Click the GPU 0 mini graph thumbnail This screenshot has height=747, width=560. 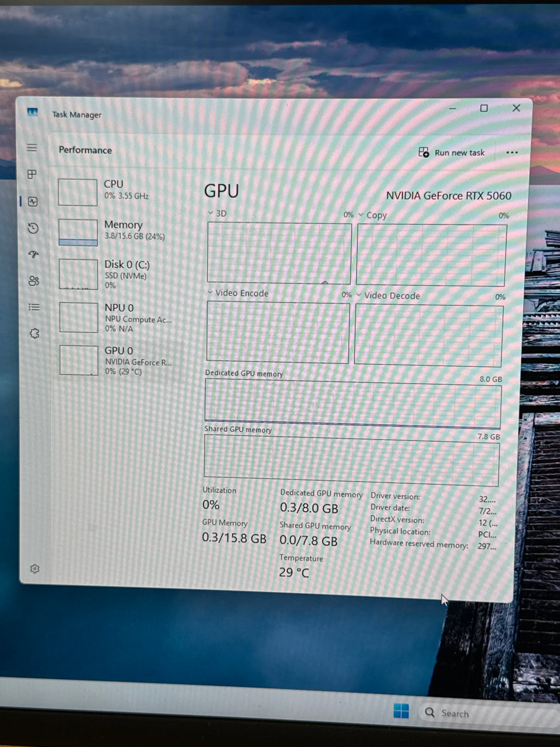79,360
